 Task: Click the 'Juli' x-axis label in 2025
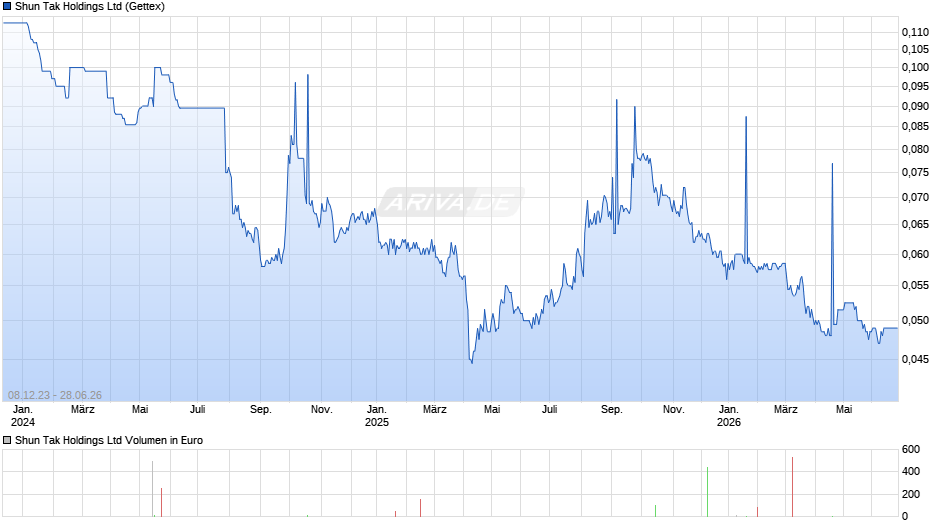549,410
